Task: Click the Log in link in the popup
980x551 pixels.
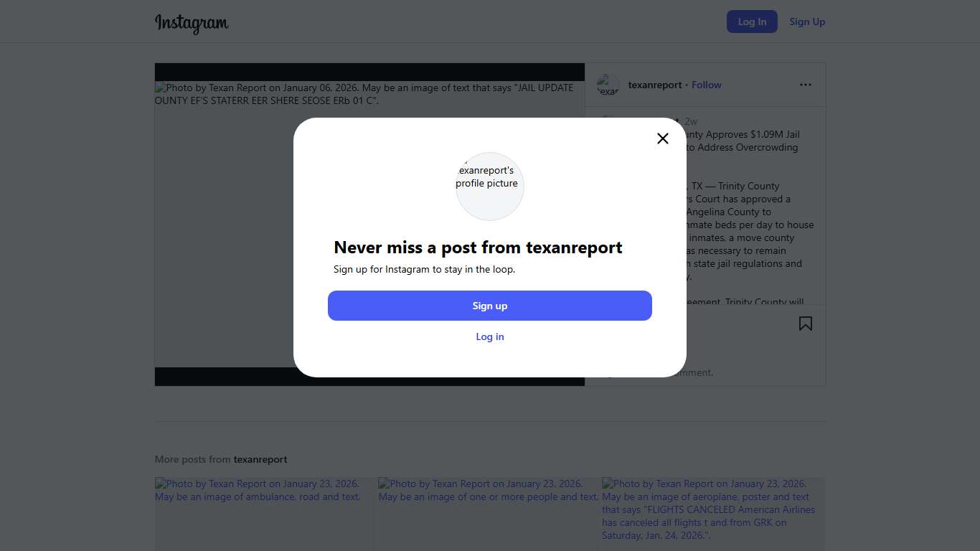Action: click(490, 336)
